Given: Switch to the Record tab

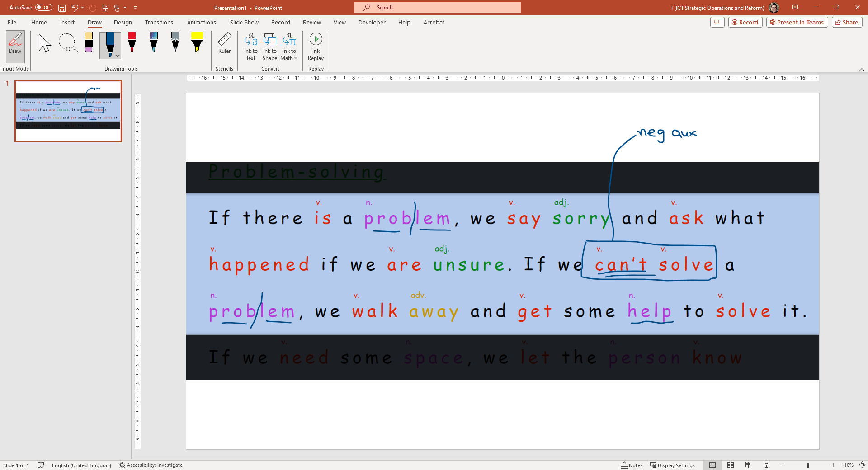Looking at the screenshot, I should [x=281, y=22].
